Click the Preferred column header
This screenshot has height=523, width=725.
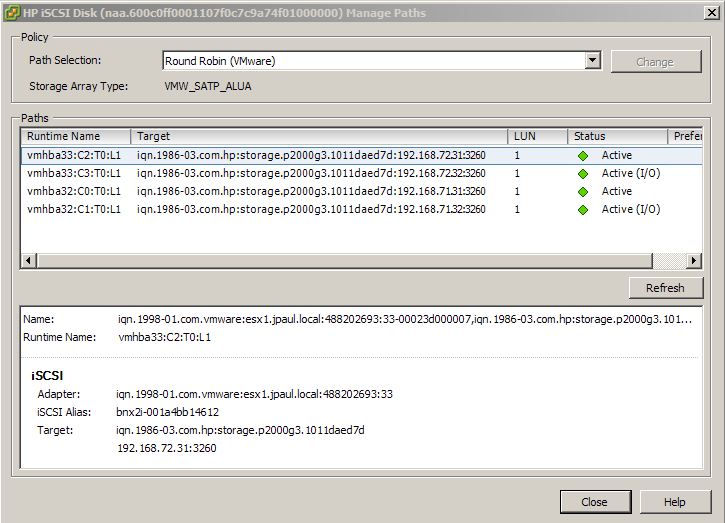[685, 136]
